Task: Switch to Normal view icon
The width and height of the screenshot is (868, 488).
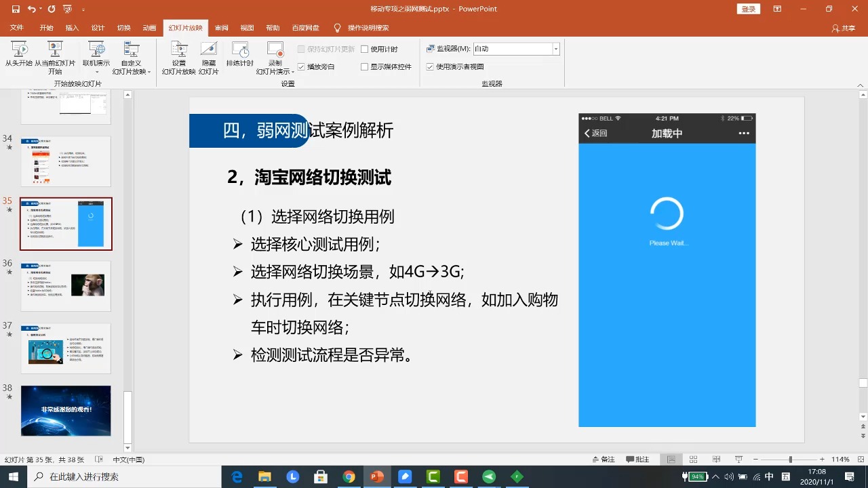Action: point(671,460)
